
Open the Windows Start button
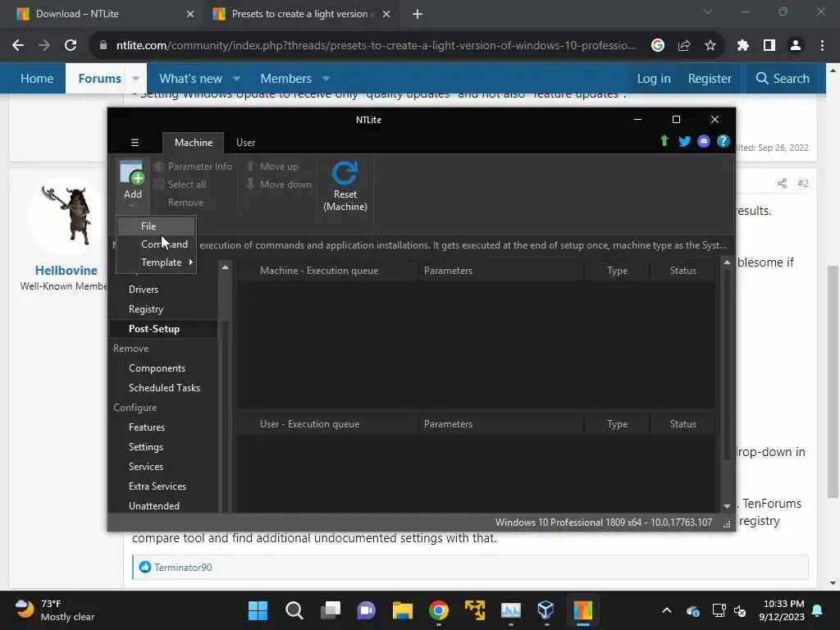click(258, 610)
